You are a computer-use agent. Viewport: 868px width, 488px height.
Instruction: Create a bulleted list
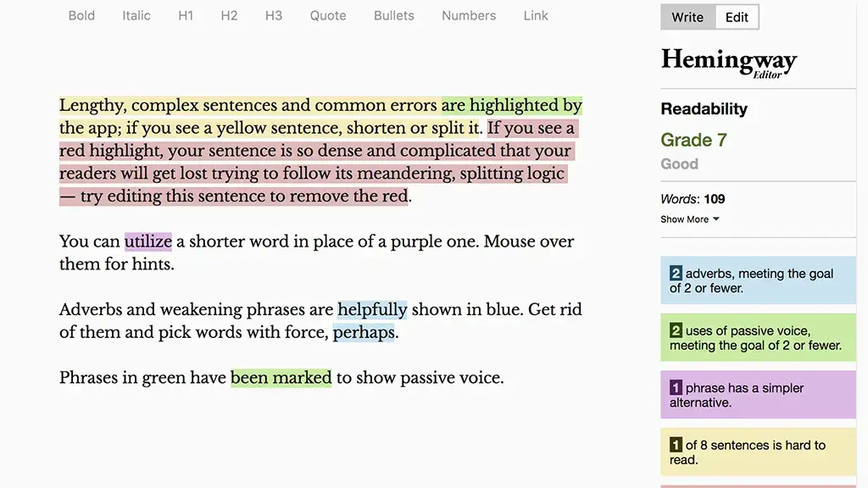393,15
